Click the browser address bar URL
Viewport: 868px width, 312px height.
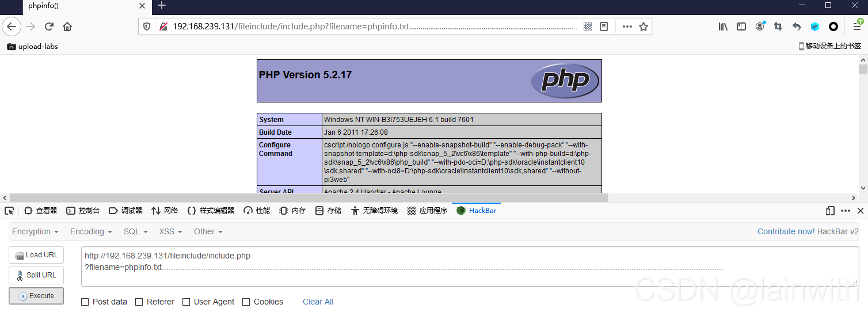[x=375, y=26]
